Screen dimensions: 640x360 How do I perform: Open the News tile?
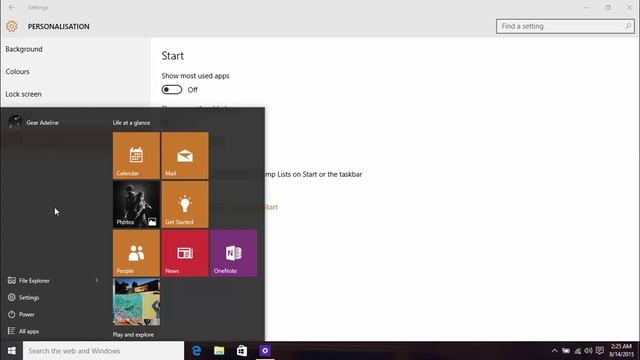point(185,253)
